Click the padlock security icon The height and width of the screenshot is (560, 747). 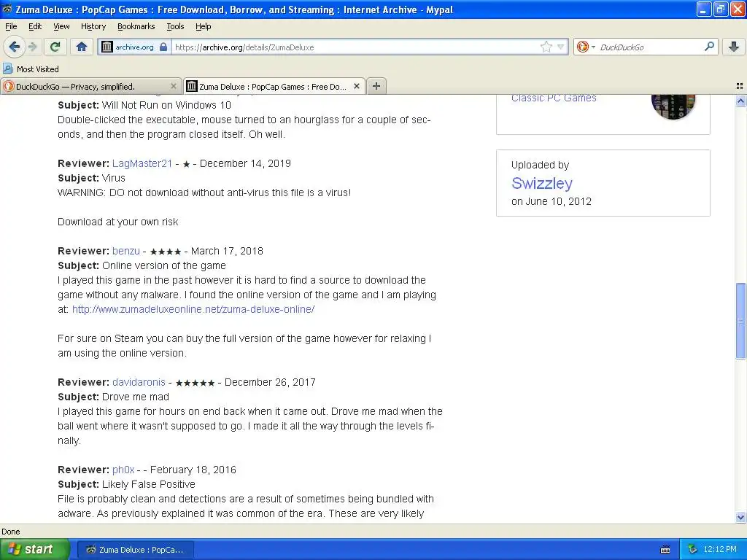(x=163, y=47)
